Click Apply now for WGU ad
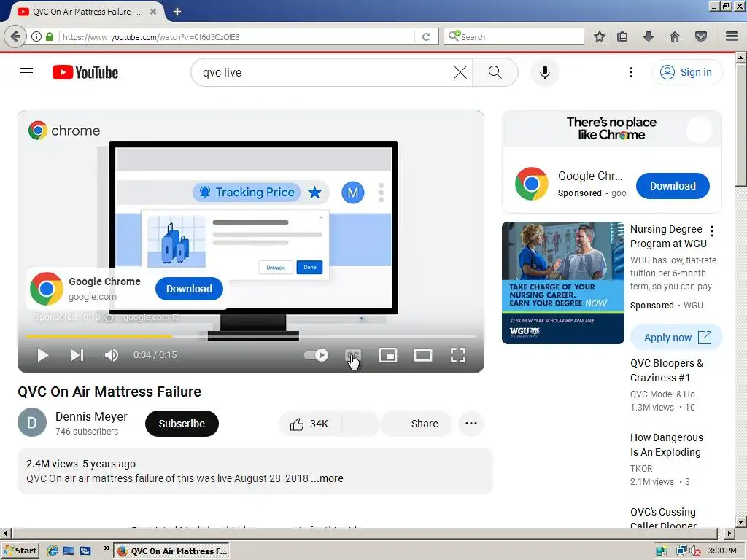 tap(676, 338)
